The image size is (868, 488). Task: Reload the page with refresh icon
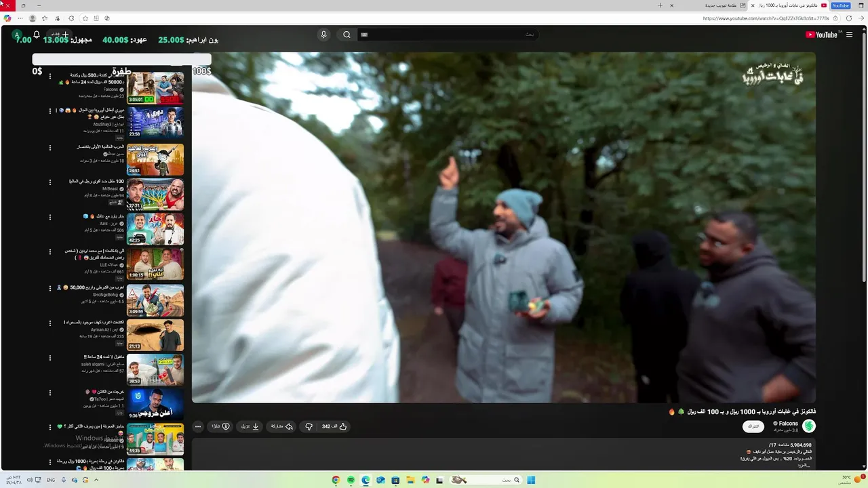click(849, 18)
